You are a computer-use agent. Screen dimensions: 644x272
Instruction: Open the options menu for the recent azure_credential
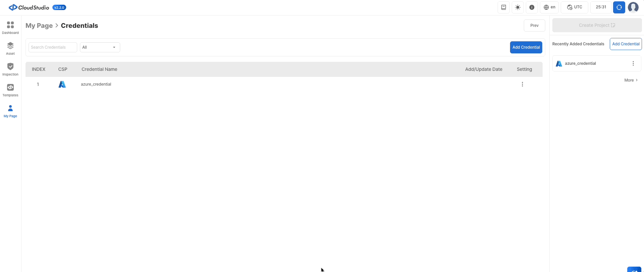click(x=633, y=63)
